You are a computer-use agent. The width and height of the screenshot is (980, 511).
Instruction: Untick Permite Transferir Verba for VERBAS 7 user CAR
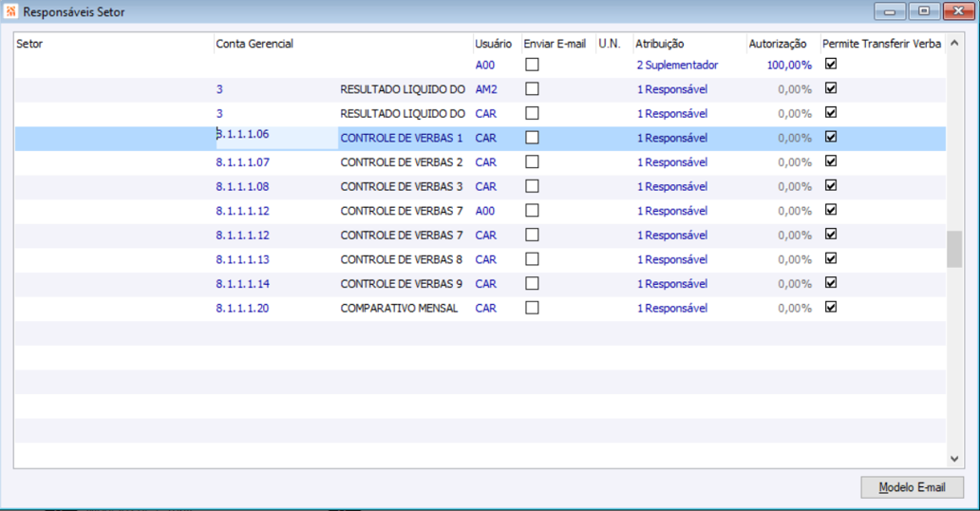click(831, 235)
